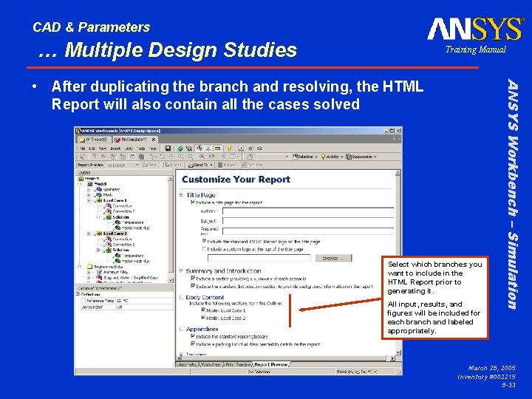532x399 pixels.
Task: Collapse the Load Case 2 tree branch
Action: (x=89, y=233)
